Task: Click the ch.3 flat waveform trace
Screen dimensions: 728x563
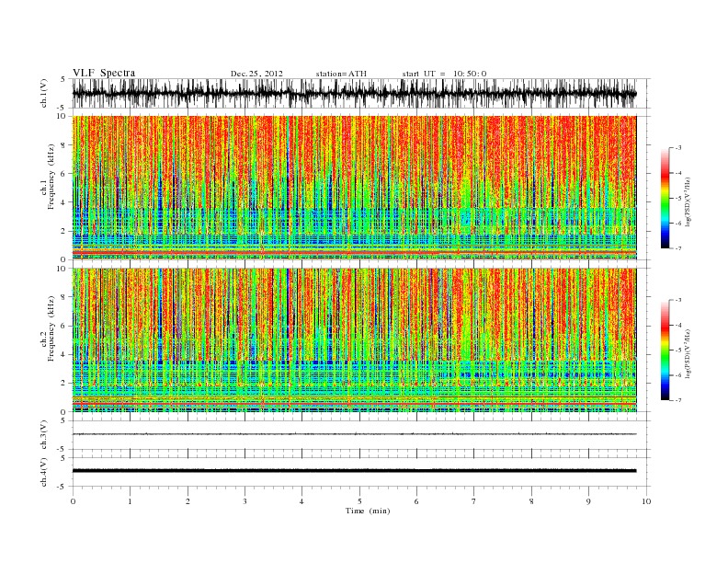Action: [354, 434]
